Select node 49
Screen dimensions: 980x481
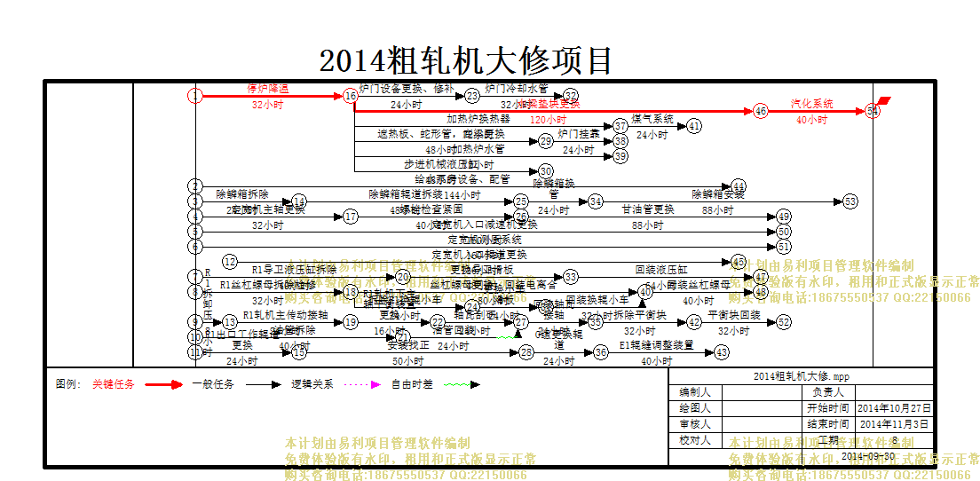(x=784, y=217)
